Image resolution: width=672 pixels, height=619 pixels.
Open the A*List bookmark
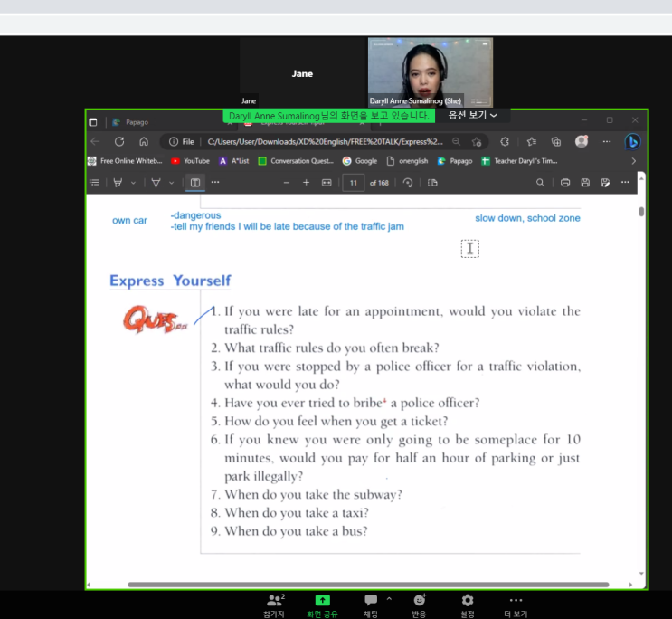pyautogui.click(x=234, y=161)
